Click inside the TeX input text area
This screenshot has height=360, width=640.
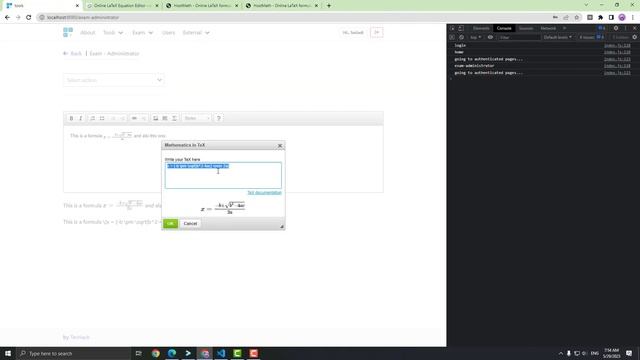click(x=223, y=176)
